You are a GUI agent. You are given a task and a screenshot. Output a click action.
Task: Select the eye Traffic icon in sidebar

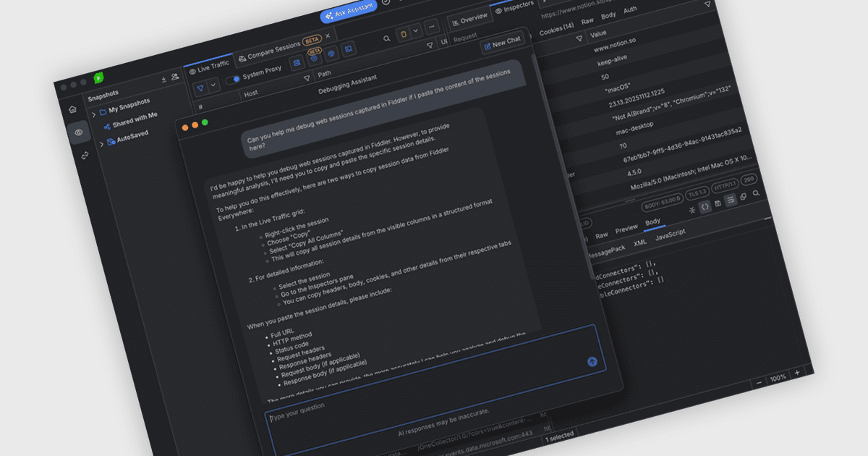point(77,132)
